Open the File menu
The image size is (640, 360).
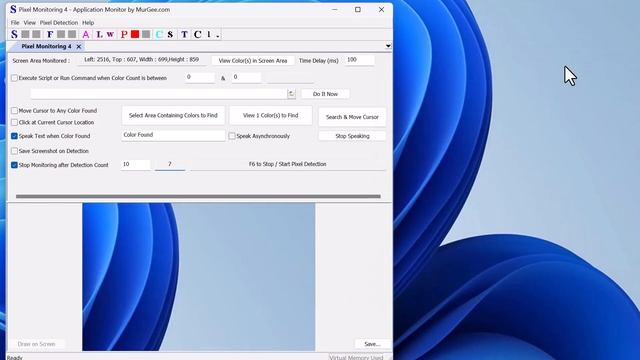pos(15,23)
